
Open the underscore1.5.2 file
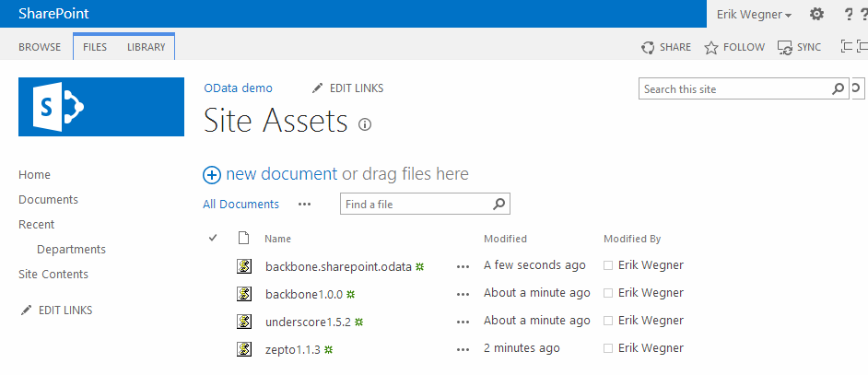click(x=309, y=322)
